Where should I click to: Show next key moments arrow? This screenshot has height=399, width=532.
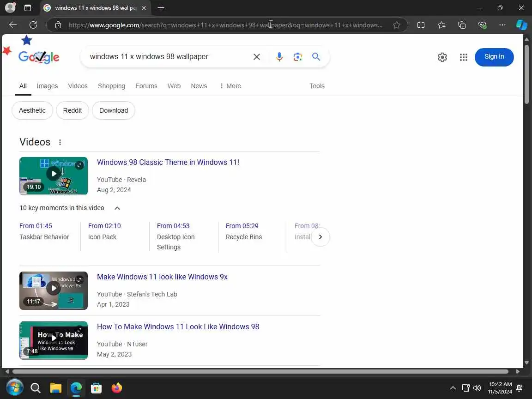click(320, 237)
